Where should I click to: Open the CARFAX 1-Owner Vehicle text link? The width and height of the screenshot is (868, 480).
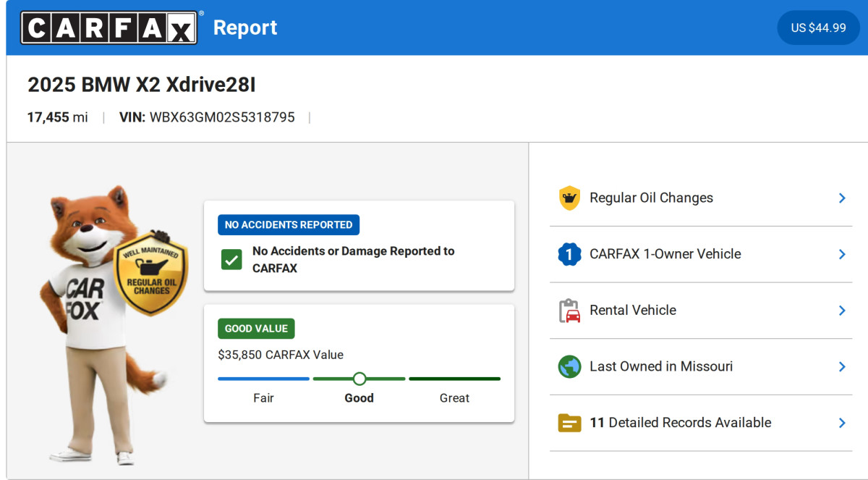pyautogui.click(x=665, y=254)
